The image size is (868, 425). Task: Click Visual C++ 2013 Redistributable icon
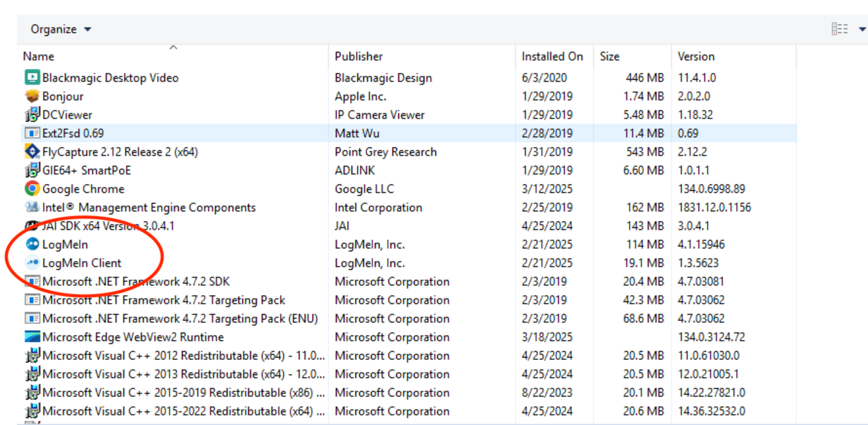pyautogui.click(x=32, y=374)
